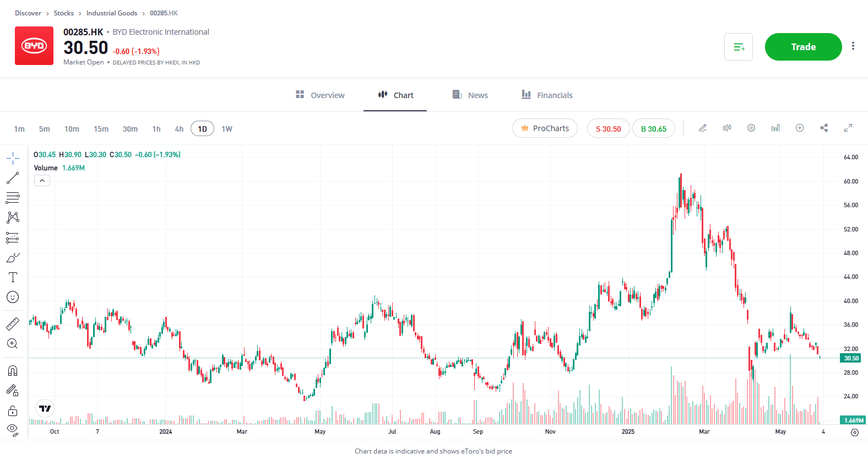Switch to the Financials tab

pos(547,95)
